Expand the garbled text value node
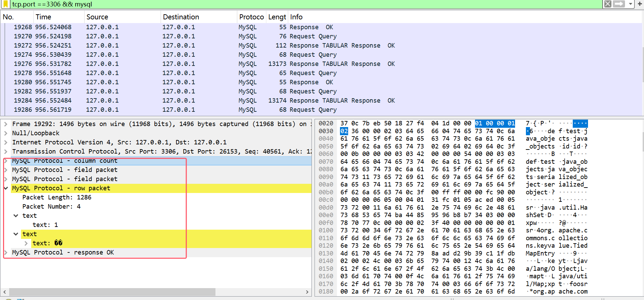The image size is (644, 300). pos(26,243)
